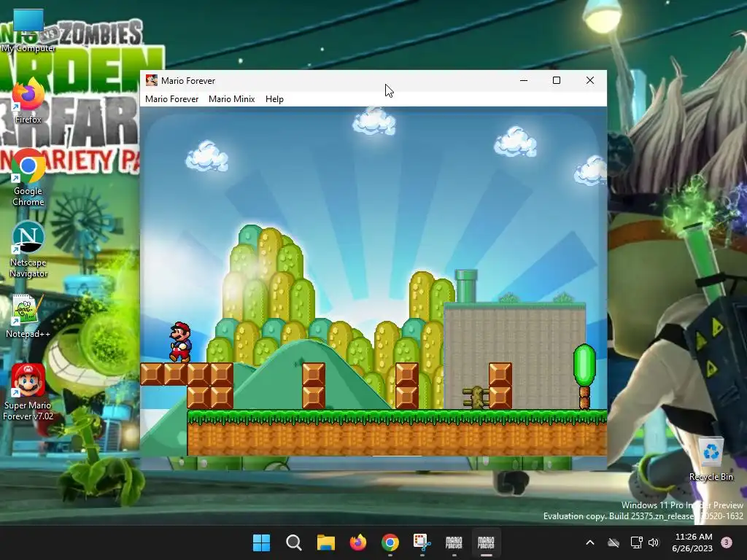Click the active Mario Forever taskbar icon
The image size is (747, 560).
point(486,542)
